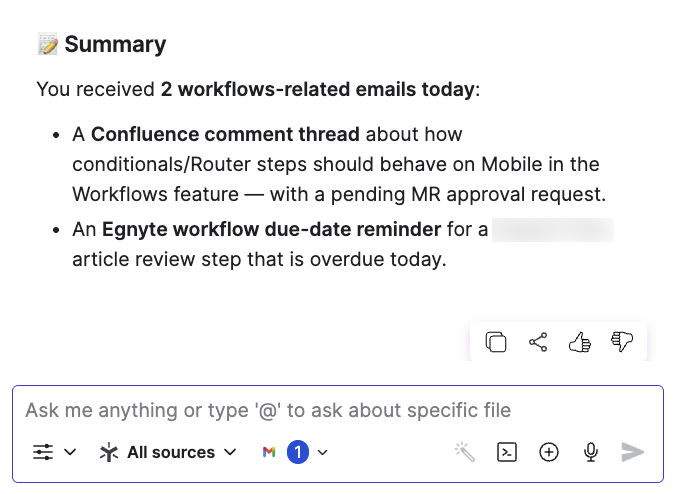
Task: Give the summary a thumbs up
Action: (x=579, y=342)
